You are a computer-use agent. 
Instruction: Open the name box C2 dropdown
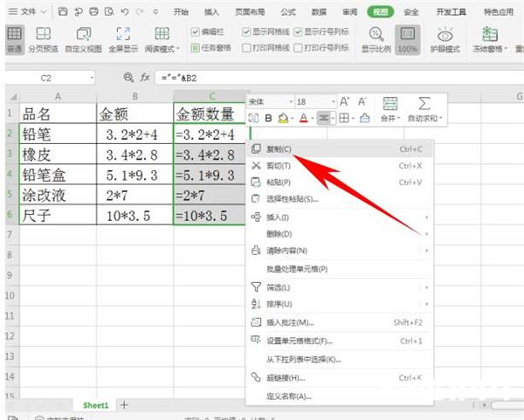click(x=92, y=79)
